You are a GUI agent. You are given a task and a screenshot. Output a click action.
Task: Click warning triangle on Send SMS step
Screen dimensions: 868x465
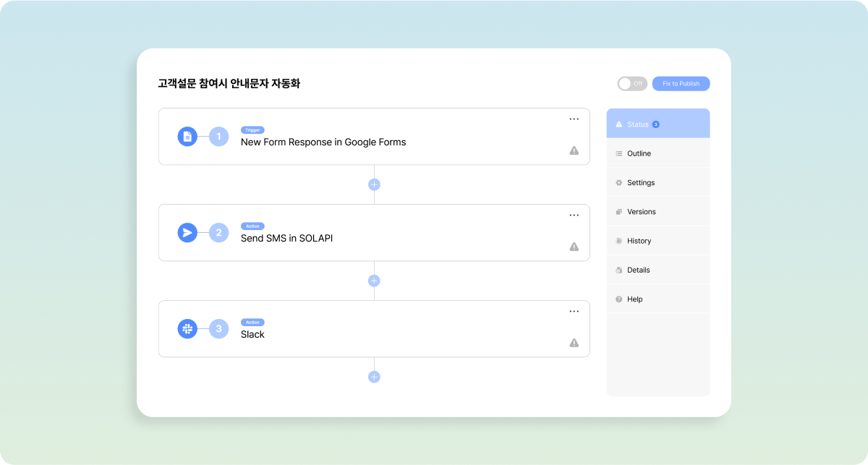point(574,247)
